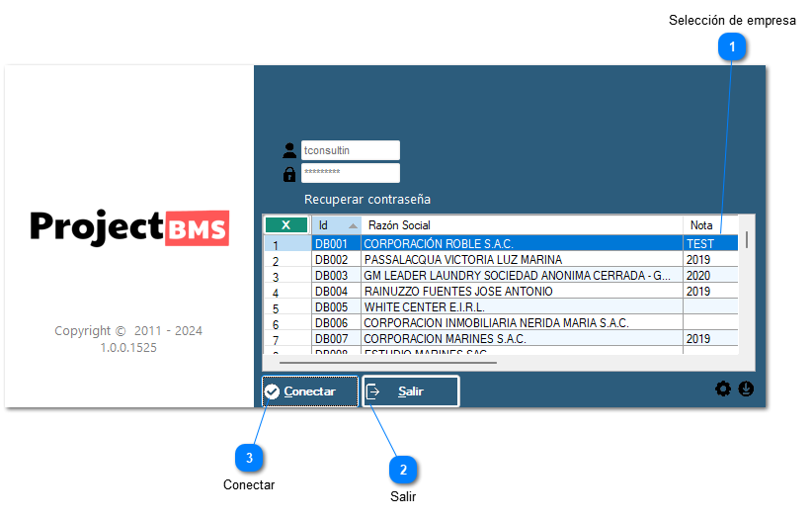Click the DB003 Id cell
The height and width of the screenshot is (520, 812).
tap(337, 275)
